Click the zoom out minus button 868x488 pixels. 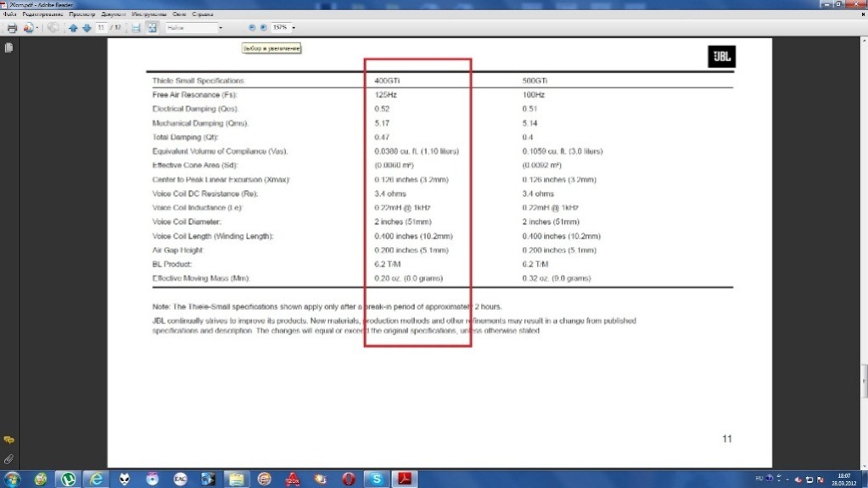pyautogui.click(x=251, y=28)
